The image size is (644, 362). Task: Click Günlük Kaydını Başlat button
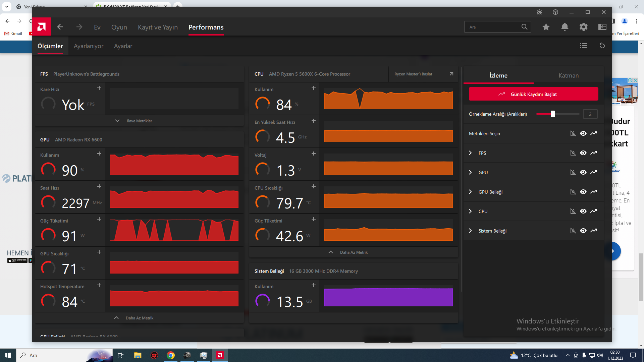coord(533,94)
